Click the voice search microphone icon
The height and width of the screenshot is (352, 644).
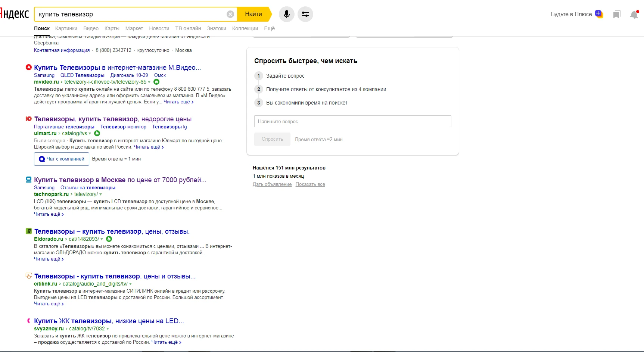click(286, 14)
